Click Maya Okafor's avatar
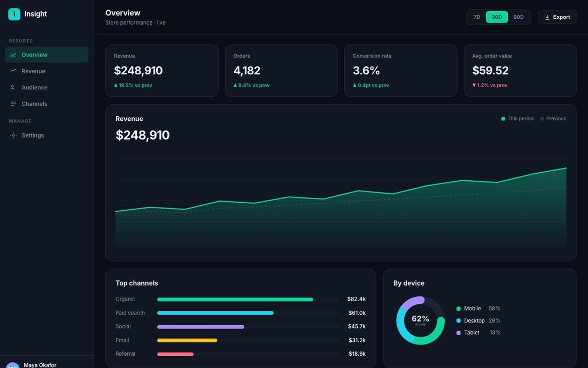 (13, 366)
